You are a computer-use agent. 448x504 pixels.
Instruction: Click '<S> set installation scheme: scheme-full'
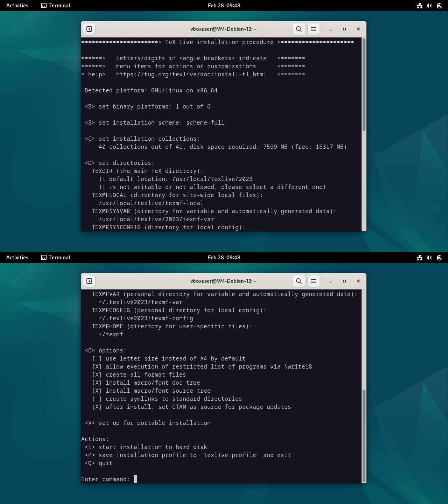click(x=155, y=122)
